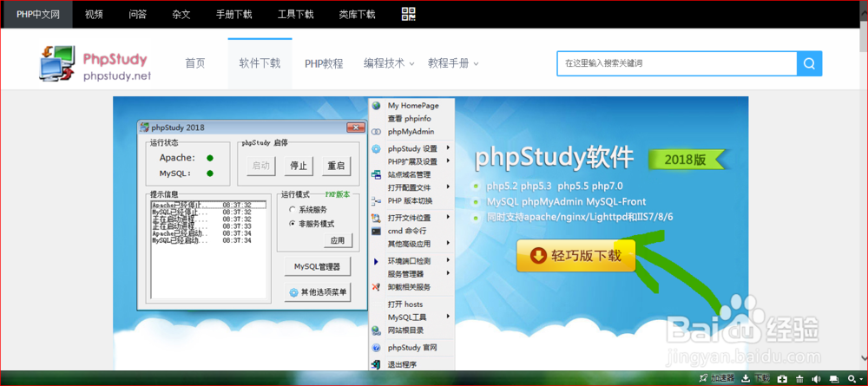
Task: Click the first-aid repair kit icon
Action: (782, 379)
